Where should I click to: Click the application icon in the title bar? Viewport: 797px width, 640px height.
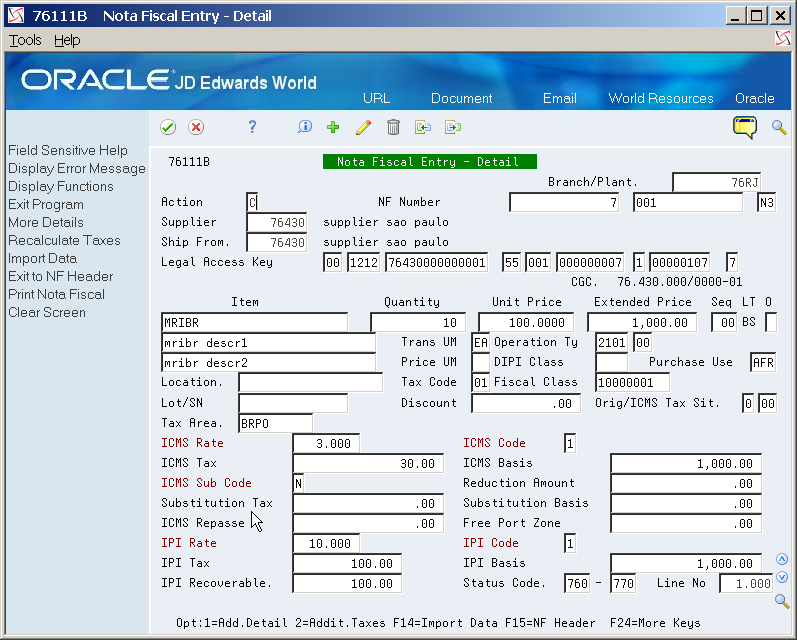(x=16, y=15)
